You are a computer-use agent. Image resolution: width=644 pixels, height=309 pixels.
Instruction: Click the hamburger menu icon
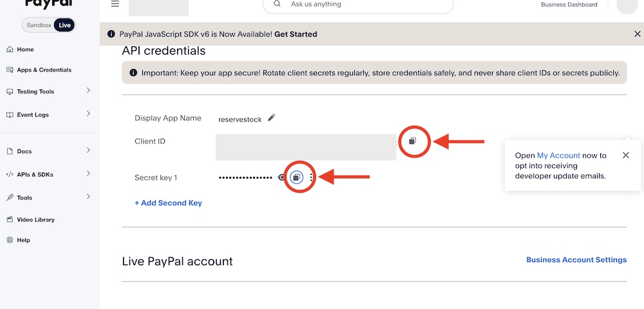(x=115, y=4)
